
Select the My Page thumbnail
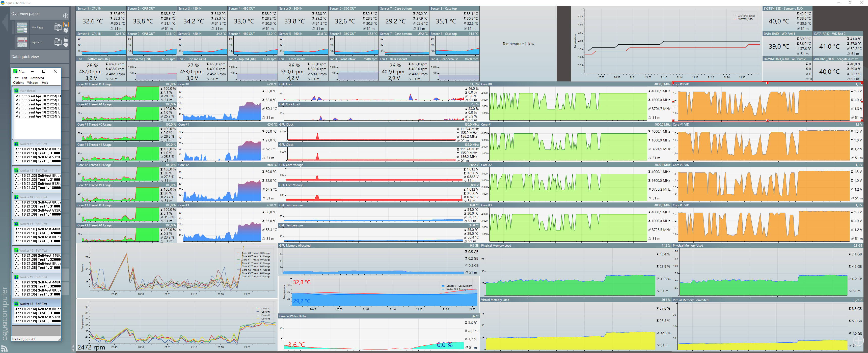point(22,28)
